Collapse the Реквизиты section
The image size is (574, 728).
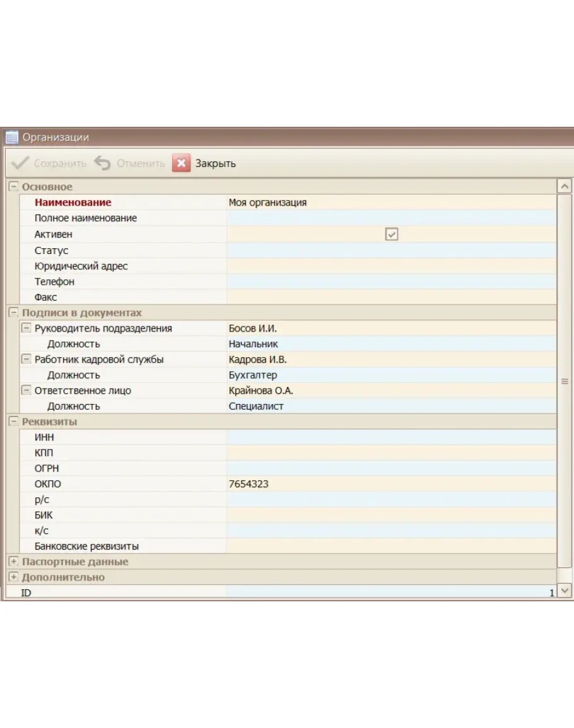(x=13, y=422)
